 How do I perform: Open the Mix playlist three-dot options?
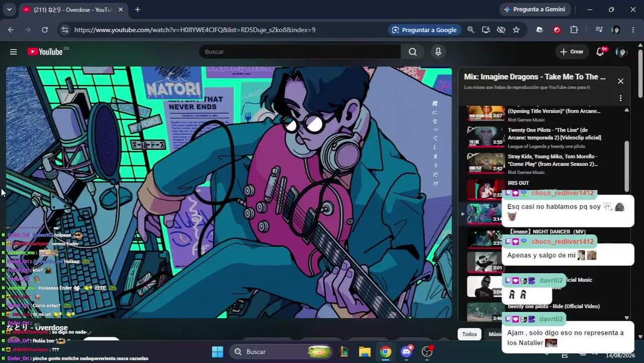620,98
